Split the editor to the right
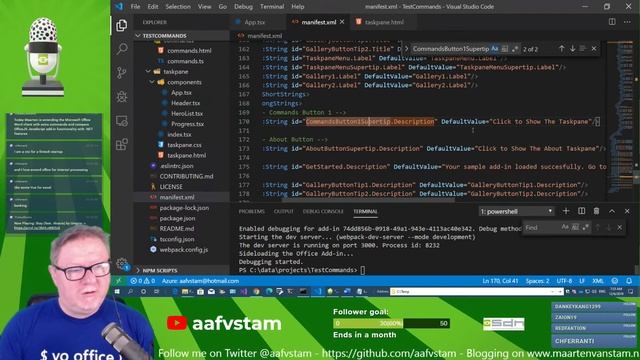640x360 pixels. click(x=612, y=22)
